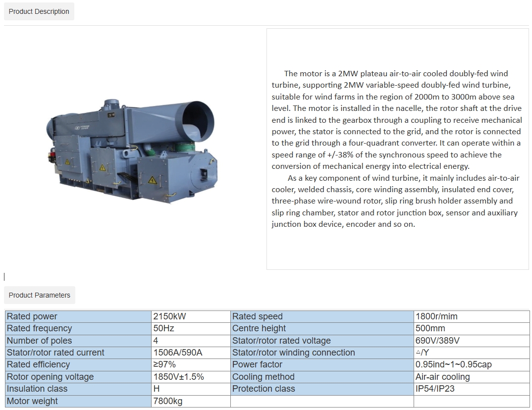
Task: Select the 'Rated frequency' label cell
Action: 78,328
